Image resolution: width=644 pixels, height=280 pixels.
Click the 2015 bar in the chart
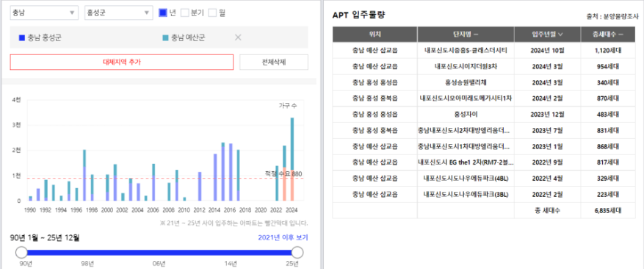[x=223, y=171]
